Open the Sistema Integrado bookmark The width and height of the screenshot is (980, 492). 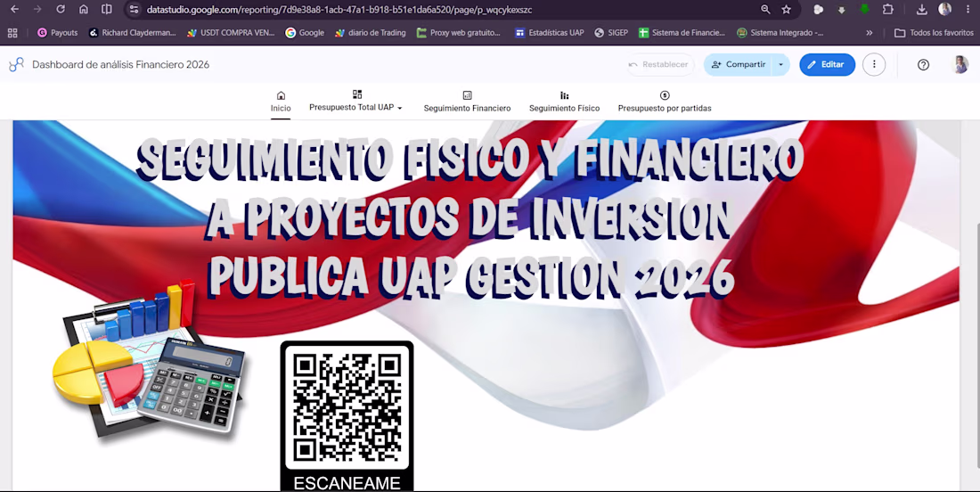[780, 32]
